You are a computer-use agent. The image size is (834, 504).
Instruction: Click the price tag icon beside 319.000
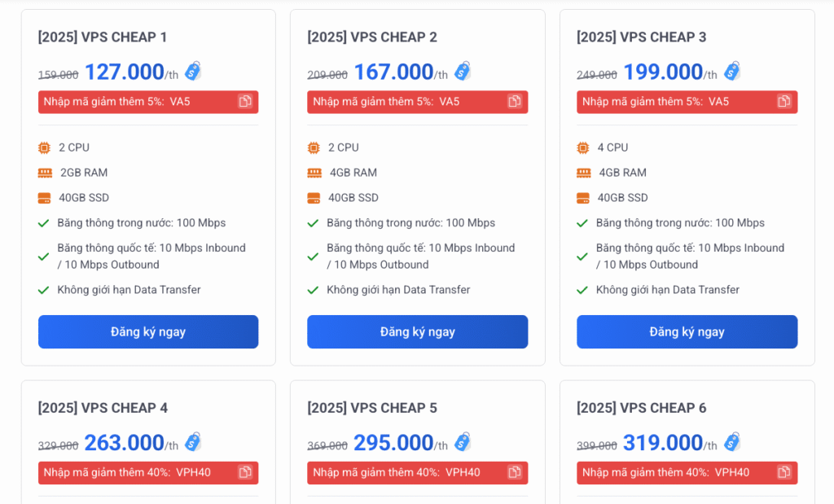(732, 442)
